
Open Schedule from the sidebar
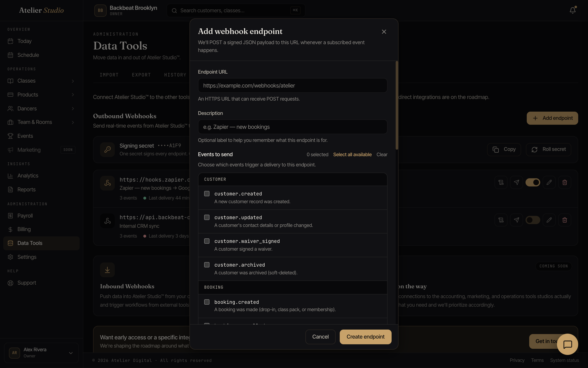(x=28, y=55)
